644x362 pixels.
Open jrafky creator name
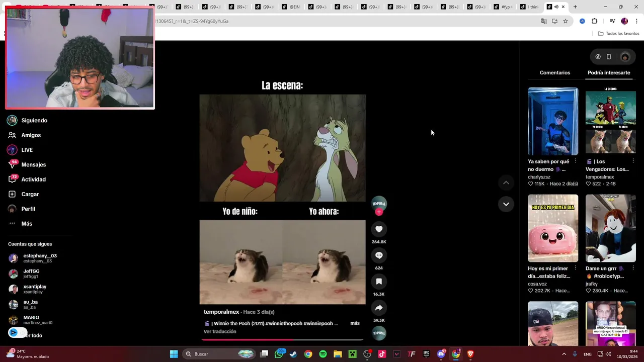coord(592,284)
